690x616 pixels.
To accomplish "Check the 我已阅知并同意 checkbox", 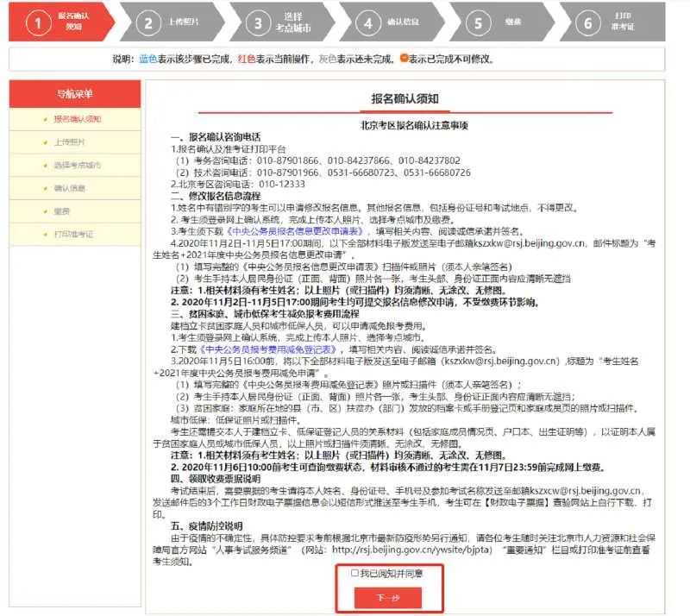I will (354, 573).
